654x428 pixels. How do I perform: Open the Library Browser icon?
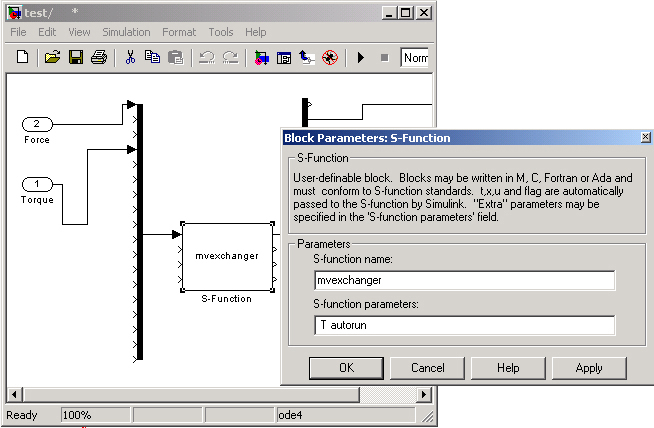click(262, 58)
